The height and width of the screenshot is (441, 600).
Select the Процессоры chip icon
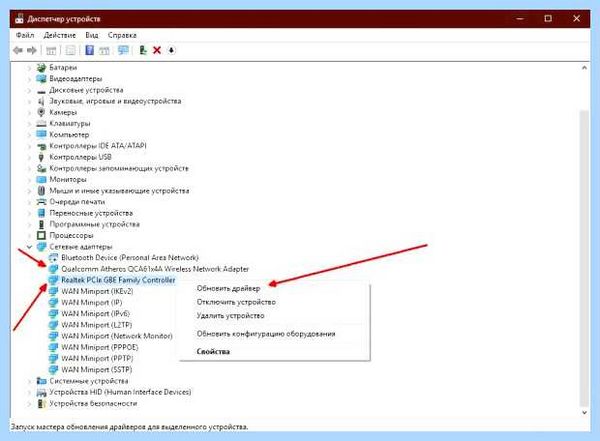tap(41, 235)
